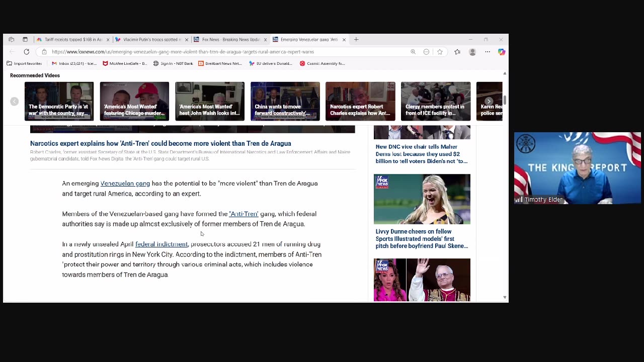This screenshot has width=644, height=362.
Task: Follow the 'Anti-Tren' link in article
Action: tap(244, 214)
